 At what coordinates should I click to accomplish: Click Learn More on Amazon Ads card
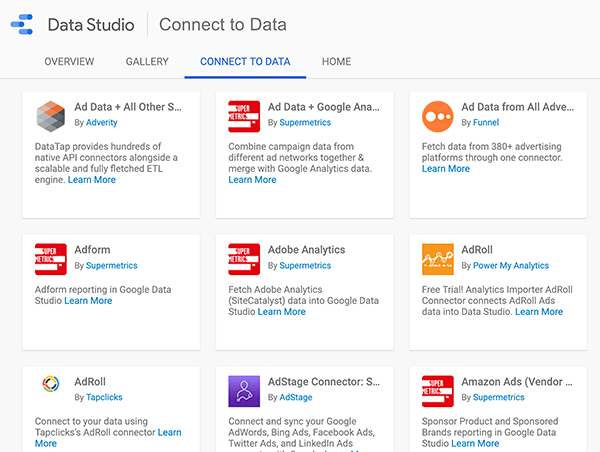[x=475, y=444]
